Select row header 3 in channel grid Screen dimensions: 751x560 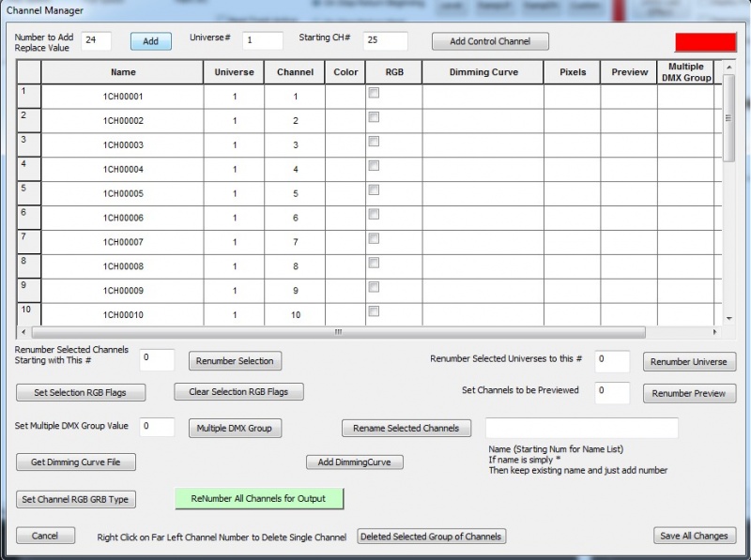(x=29, y=144)
